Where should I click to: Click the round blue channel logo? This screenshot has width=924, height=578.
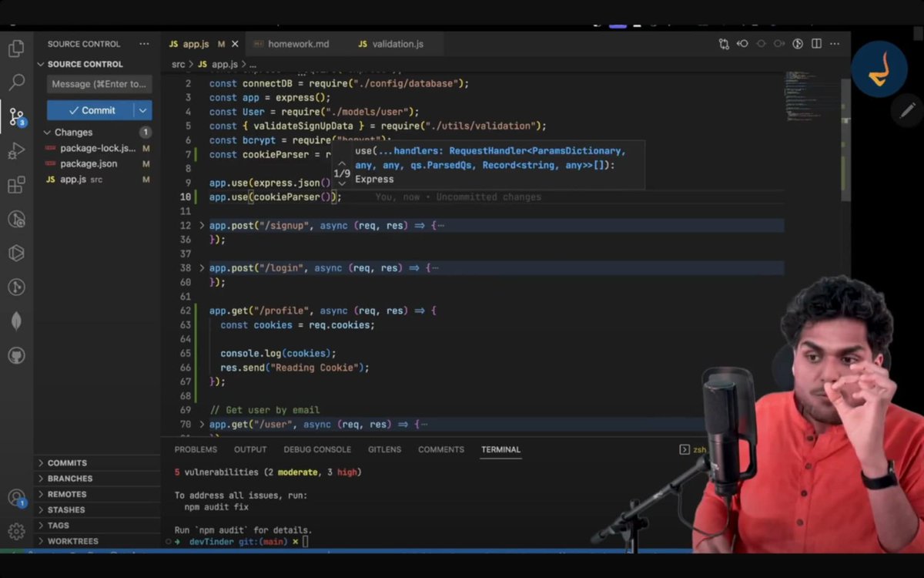tap(879, 69)
